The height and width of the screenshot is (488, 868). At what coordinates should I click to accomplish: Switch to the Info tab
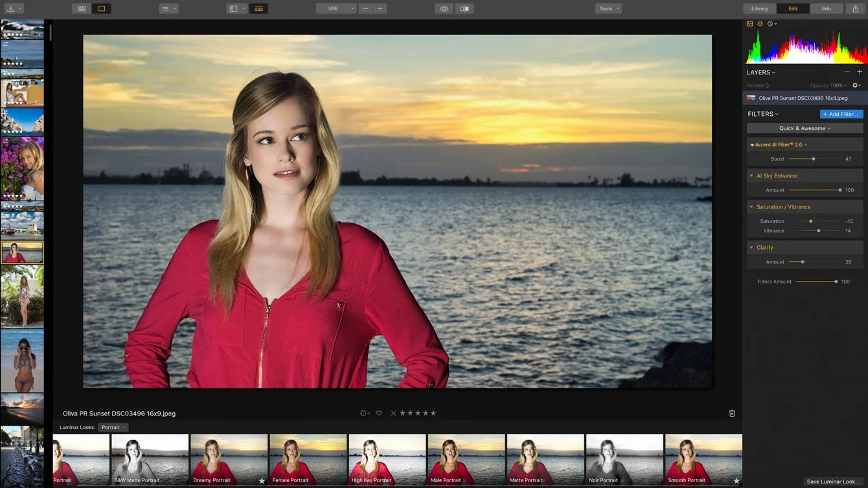coord(827,8)
